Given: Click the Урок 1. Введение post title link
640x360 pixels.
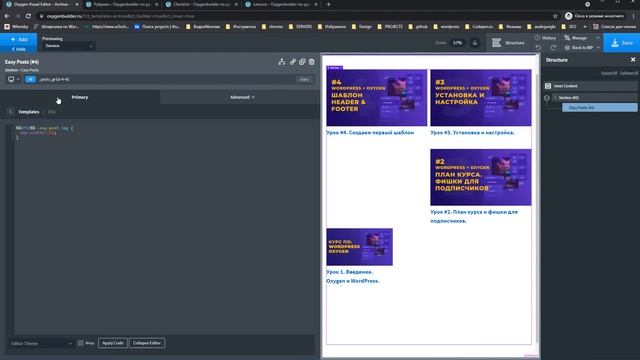Looking at the screenshot, I should [x=353, y=276].
